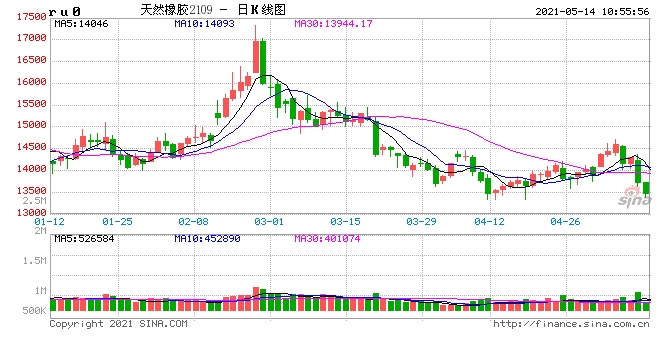Click the 03-29 date axis label

click(x=421, y=221)
